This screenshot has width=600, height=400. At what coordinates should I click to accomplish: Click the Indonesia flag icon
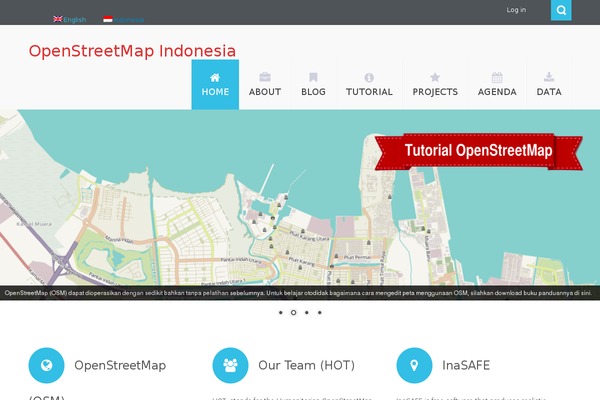point(108,19)
